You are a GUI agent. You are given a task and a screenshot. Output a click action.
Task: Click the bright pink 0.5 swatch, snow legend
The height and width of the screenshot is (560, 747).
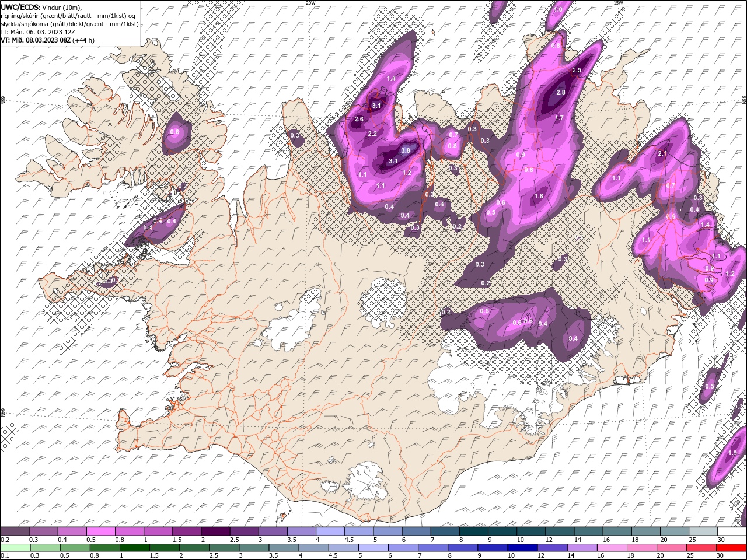tap(102, 531)
